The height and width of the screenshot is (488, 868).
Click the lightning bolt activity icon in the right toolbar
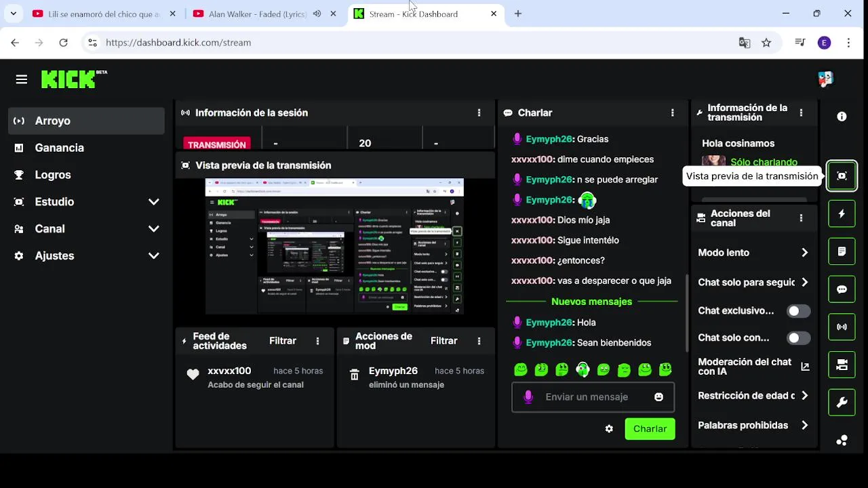click(842, 213)
